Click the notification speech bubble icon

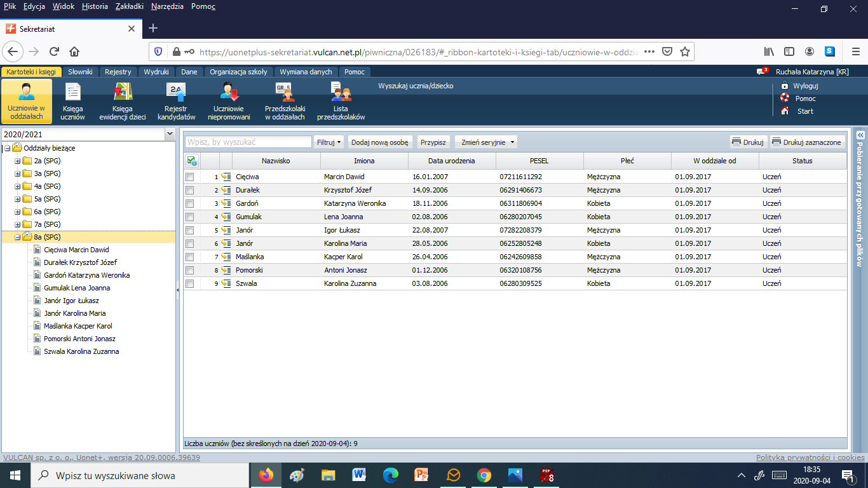point(761,72)
